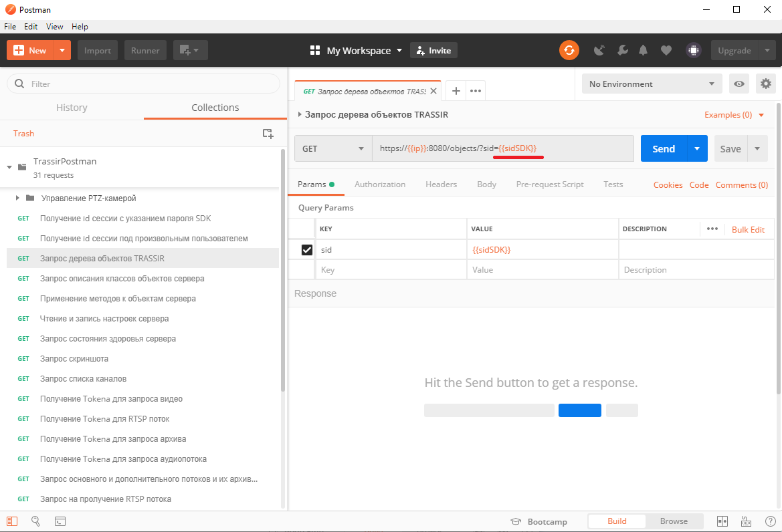Switch to Browse mode
The height and width of the screenshot is (532, 782).
coord(674,521)
